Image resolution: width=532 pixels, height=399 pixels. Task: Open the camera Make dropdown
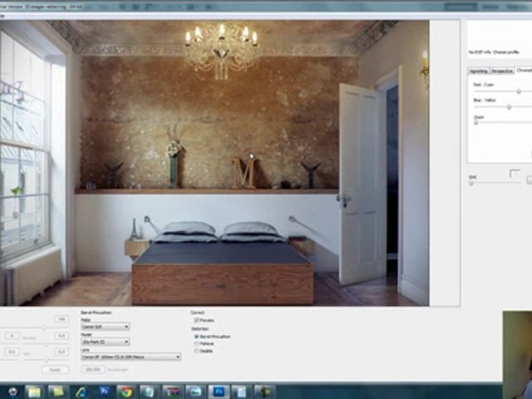104,328
